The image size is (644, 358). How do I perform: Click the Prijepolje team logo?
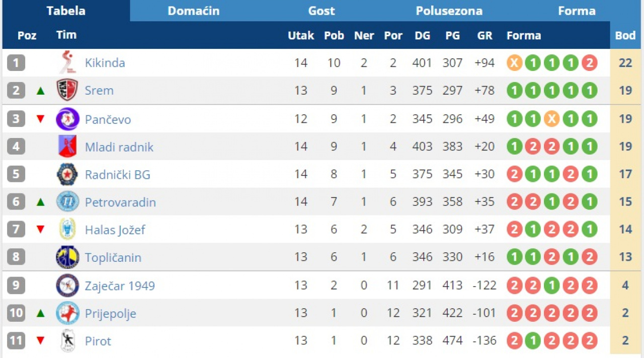coord(67,313)
